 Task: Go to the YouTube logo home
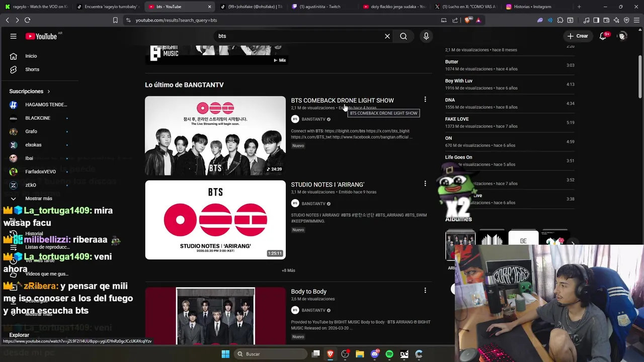pos(41,36)
